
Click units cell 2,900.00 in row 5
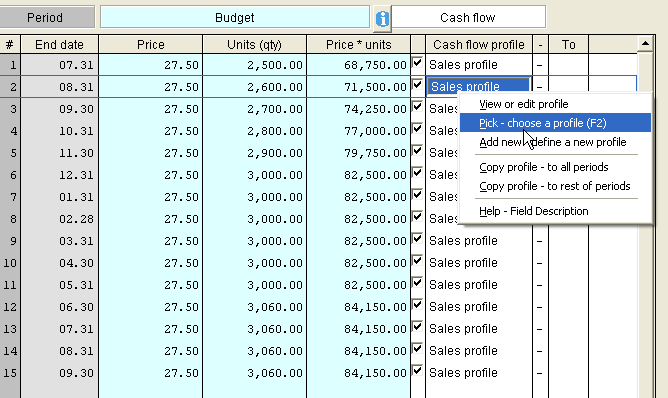click(x=254, y=153)
